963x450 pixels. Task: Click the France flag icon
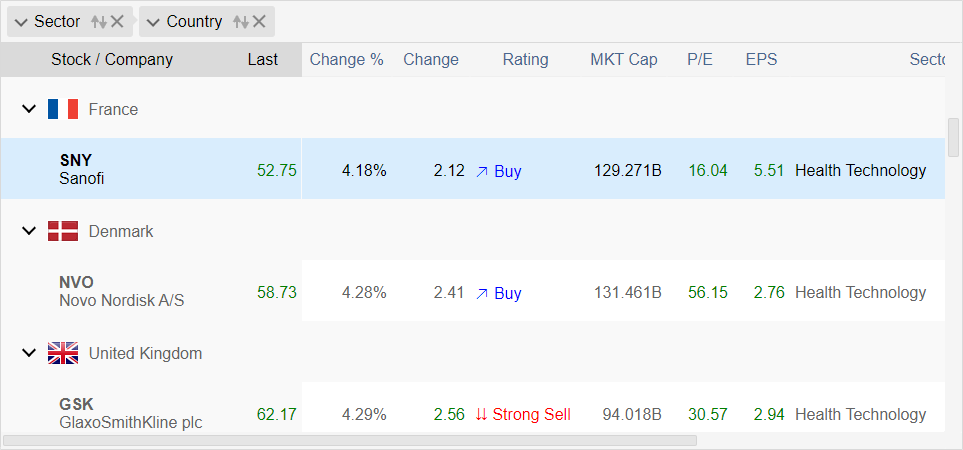coord(63,109)
